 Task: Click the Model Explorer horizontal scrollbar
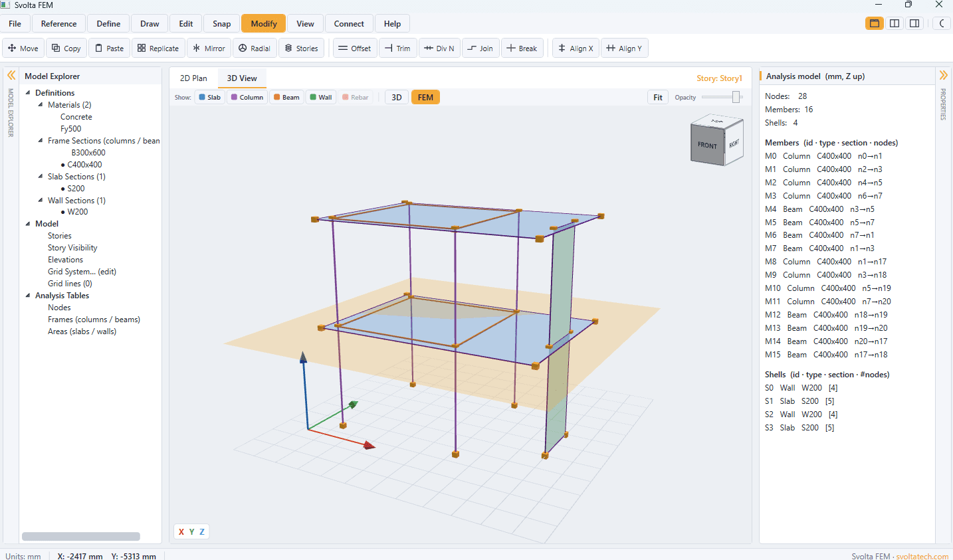(81, 536)
